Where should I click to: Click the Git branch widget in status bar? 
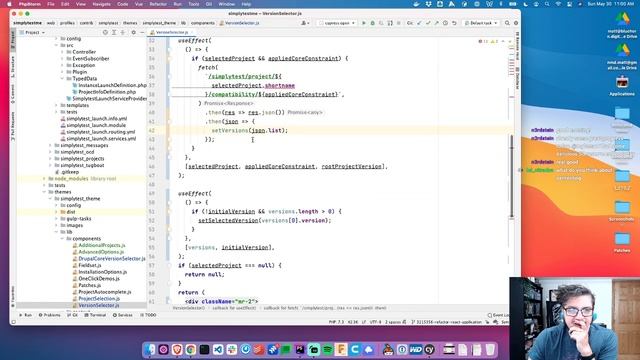(446, 322)
